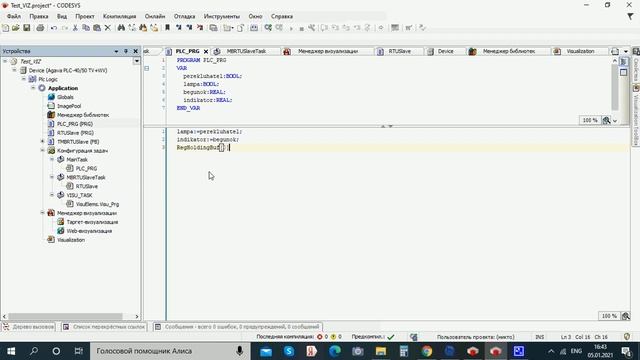Viewport: 640px width, 360px height.
Task: Click the Таргет-визуализация icon in tree
Action: pyautogui.click(x=60, y=222)
